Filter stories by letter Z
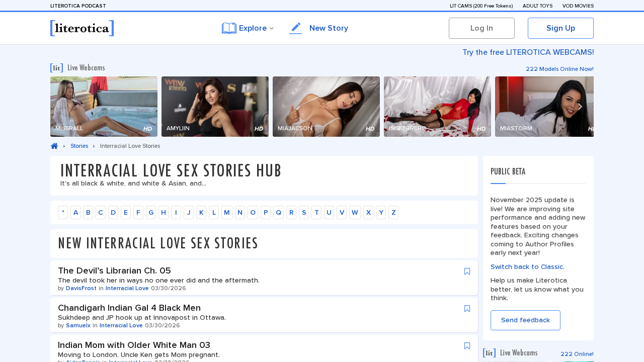The height and width of the screenshot is (362, 644). click(393, 212)
